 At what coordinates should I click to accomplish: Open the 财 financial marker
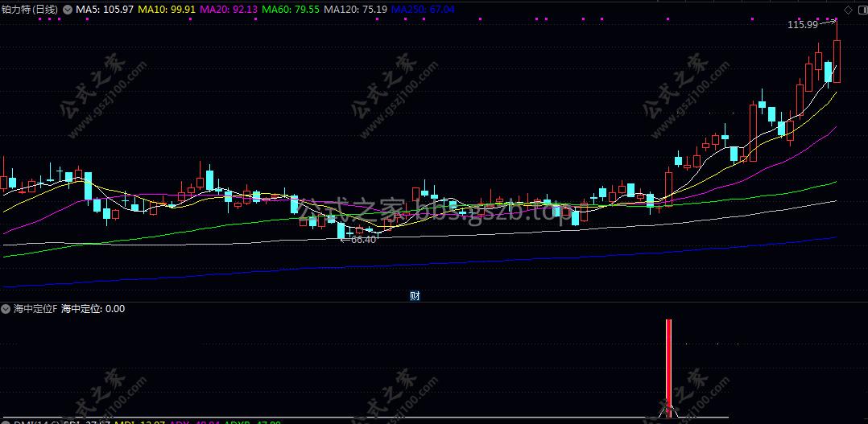415,296
